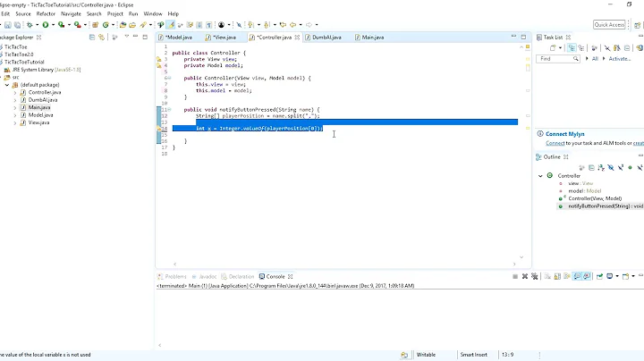Toggle Scroll Lock in Console toolbar
644x361 pixels.
pyautogui.click(x=557, y=276)
